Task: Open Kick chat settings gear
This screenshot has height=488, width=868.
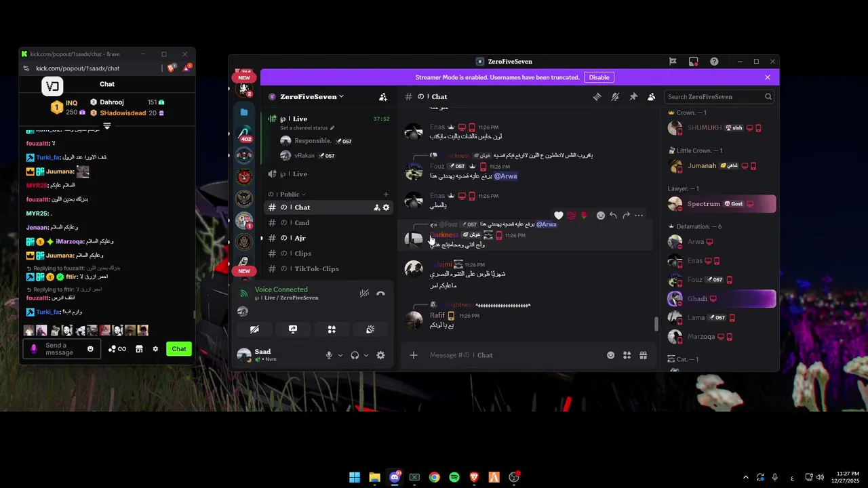Action: (155, 349)
